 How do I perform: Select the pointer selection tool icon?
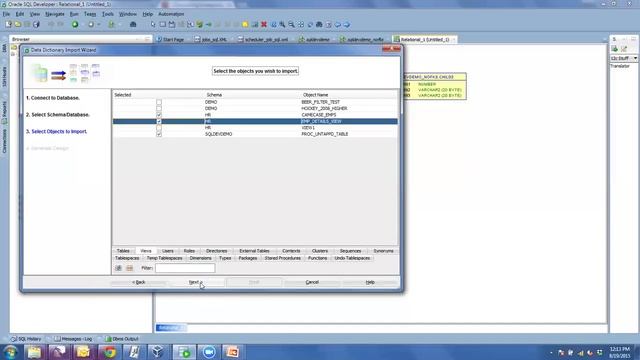point(153,24)
